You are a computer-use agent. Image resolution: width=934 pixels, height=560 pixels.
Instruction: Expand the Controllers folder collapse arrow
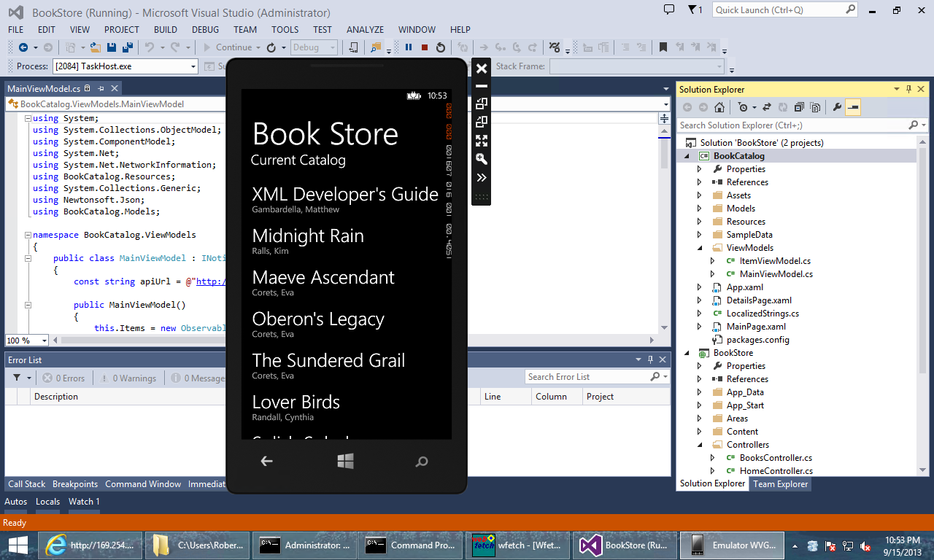tap(698, 444)
